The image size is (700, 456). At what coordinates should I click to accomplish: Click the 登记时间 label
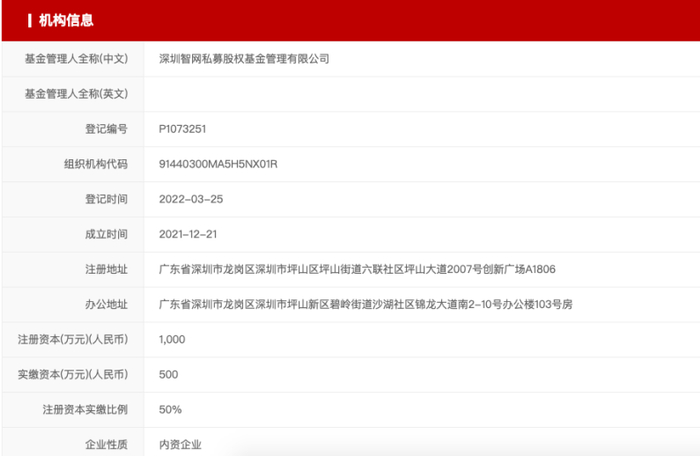[x=106, y=199]
